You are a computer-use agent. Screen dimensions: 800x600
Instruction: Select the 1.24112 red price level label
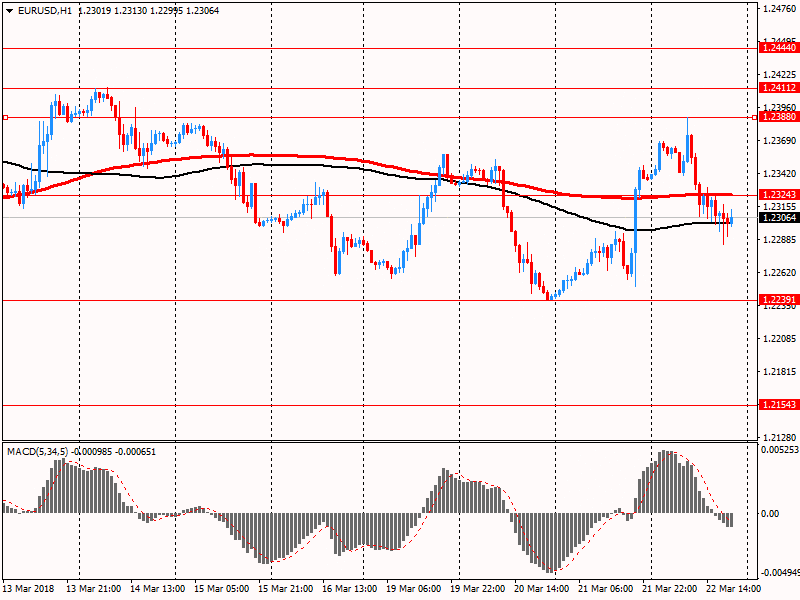point(779,88)
